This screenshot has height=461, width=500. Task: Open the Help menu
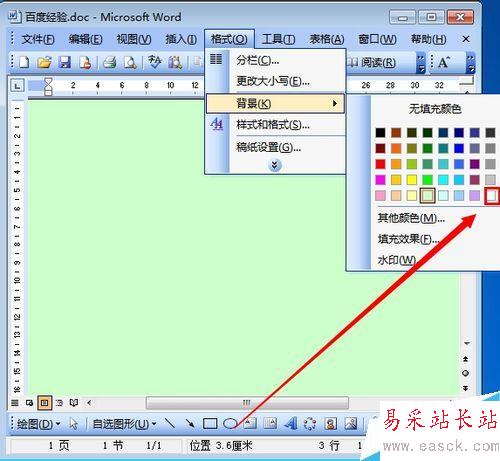point(428,39)
